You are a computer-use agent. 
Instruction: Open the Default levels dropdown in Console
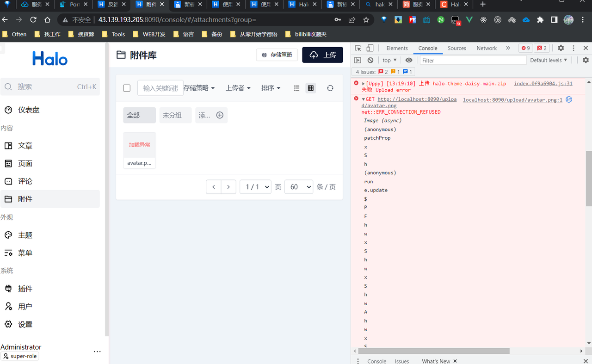coord(549,60)
